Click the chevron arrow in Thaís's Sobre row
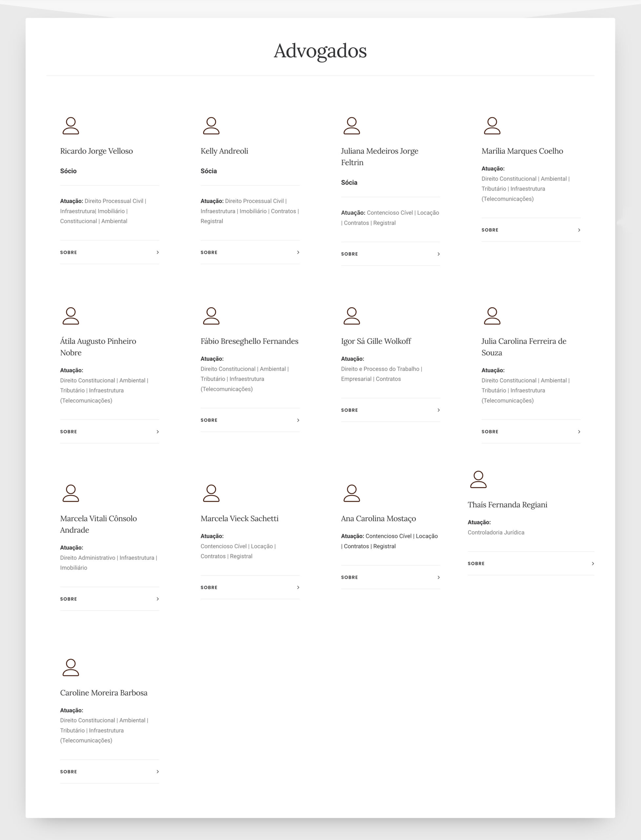641x840 pixels. click(x=592, y=564)
